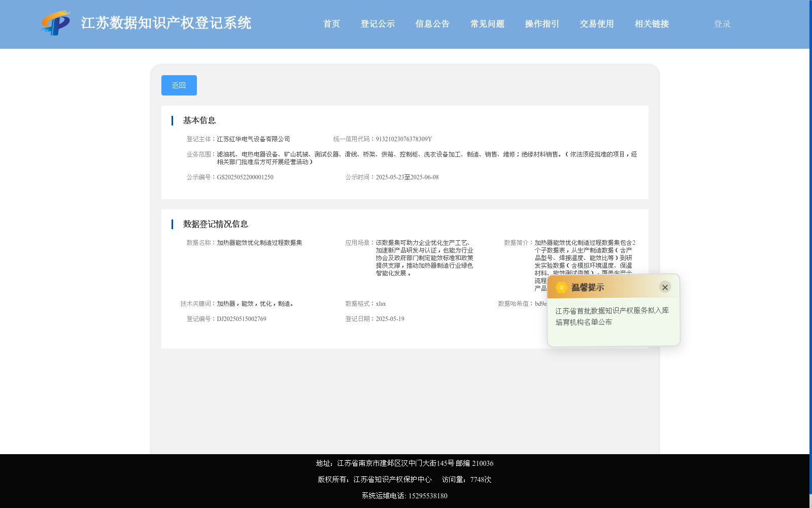Click the 业务范围 description text
This screenshot has height=508, width=812.
click(427, 158)
